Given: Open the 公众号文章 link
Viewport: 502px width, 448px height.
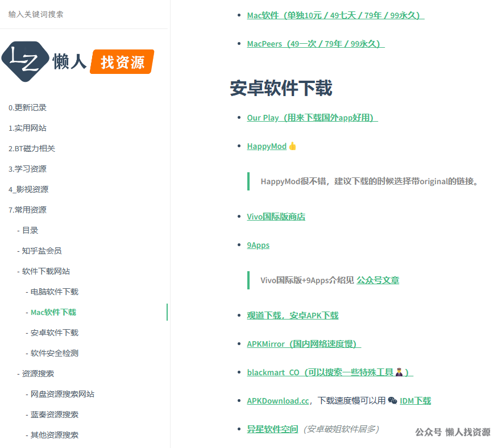Looking at the screenshot, I should [378, 280].
